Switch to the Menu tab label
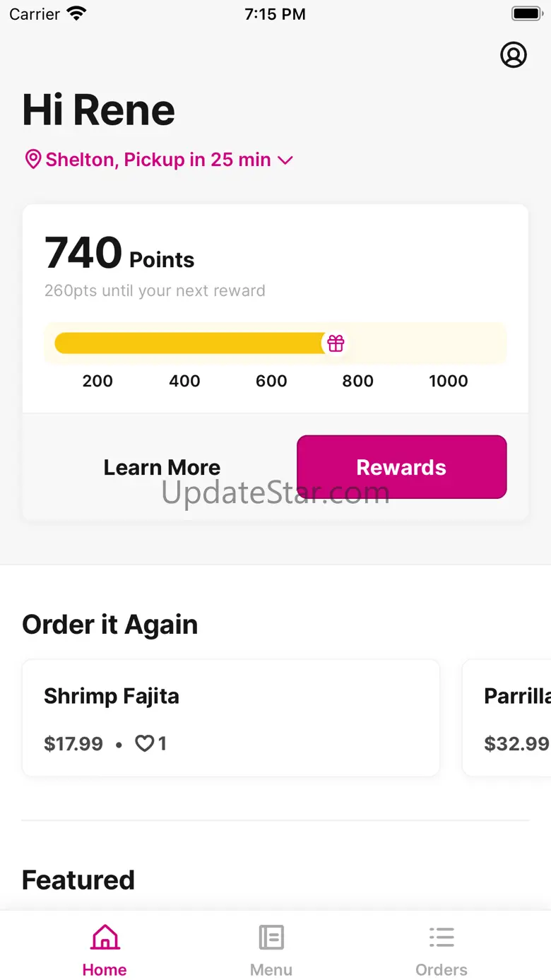The width and height of the screenshot is (551, 980). (271, 969)
